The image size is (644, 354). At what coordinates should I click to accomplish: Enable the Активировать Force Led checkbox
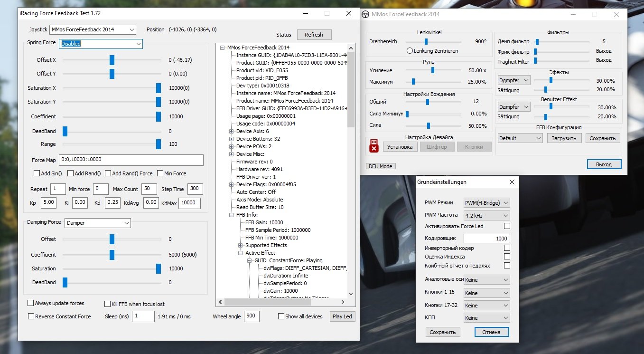[x=507, y=226]
